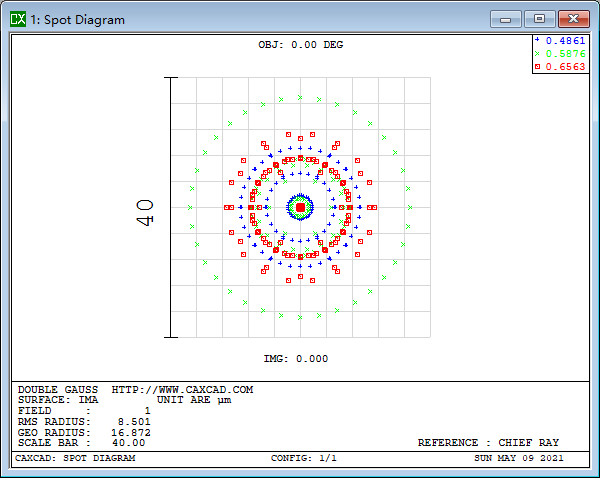This screenshot has width=600, height=478.
Task: Minimize the Spot Diagram window
Action: 505,19
